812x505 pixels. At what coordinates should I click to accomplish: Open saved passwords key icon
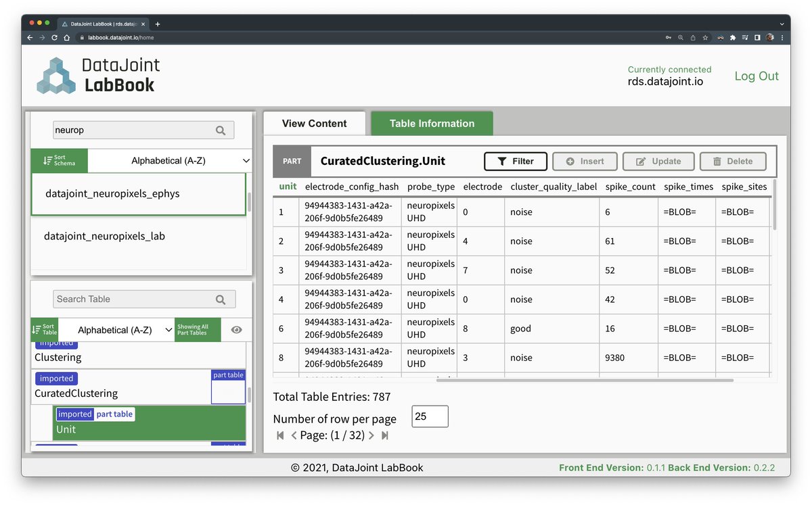(669, 38)
